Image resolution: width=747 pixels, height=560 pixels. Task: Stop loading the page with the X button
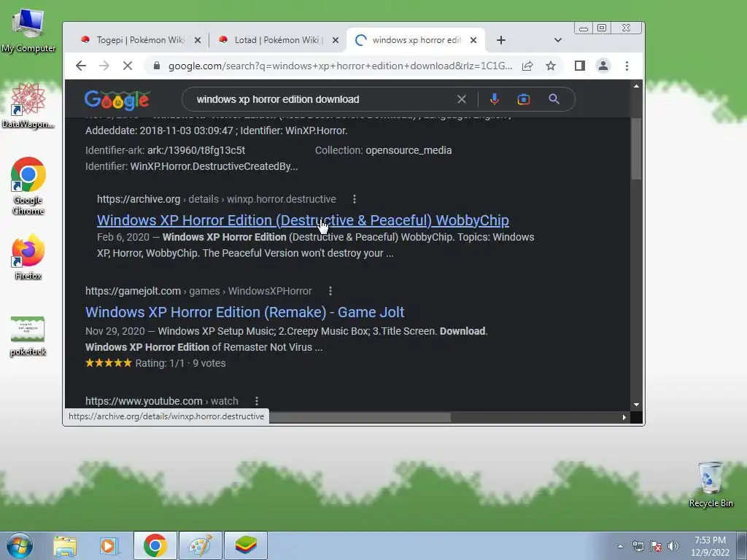127,66
